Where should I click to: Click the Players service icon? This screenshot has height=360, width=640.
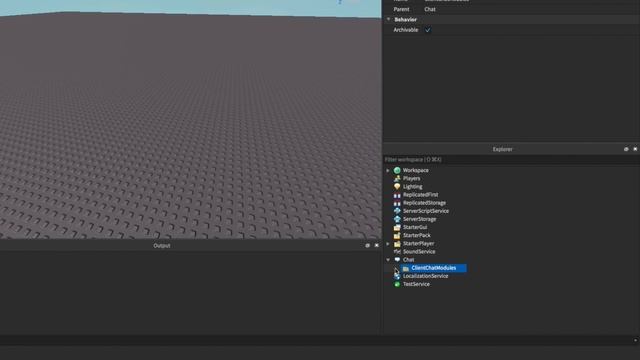(x=397, y=178)
